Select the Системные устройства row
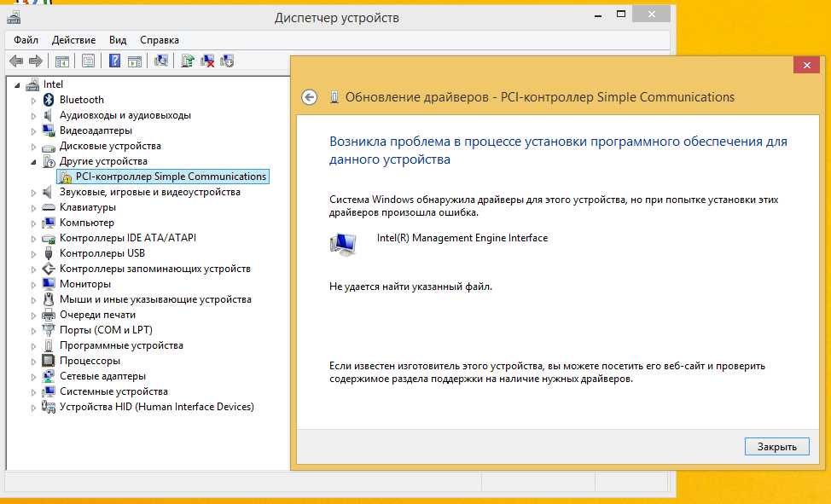 click(x=114, y=391)
